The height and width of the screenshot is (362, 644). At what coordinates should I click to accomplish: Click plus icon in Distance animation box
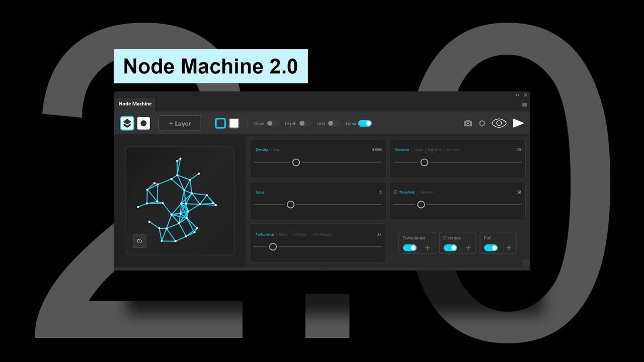468,248
